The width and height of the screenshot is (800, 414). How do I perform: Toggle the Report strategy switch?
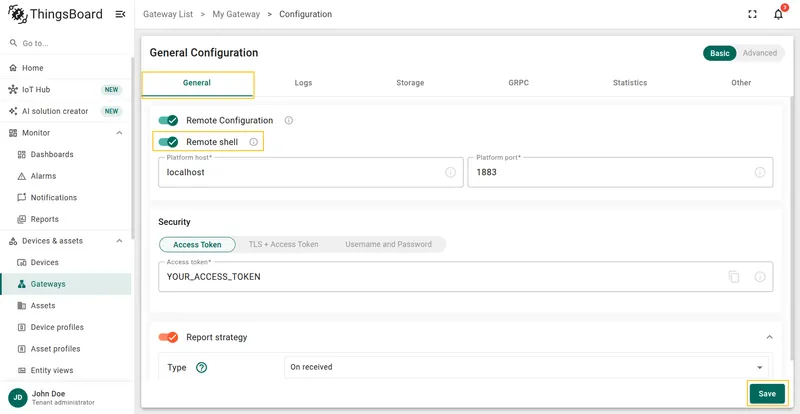point(168,337)
